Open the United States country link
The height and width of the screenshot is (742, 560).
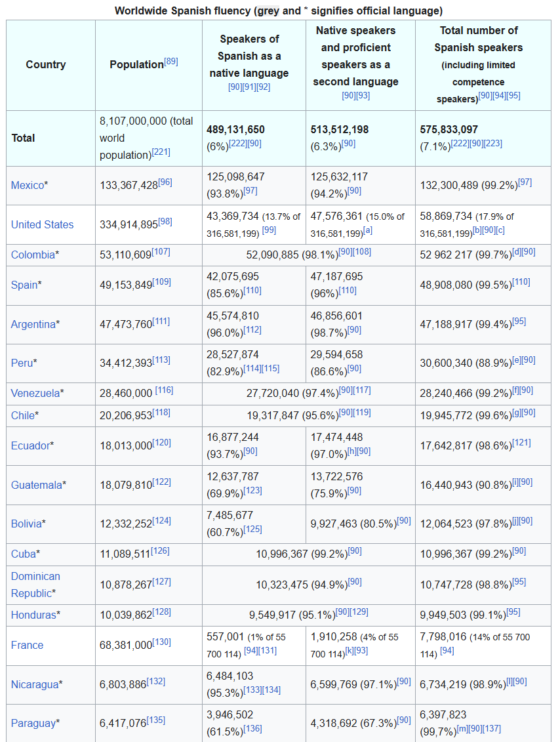click(42, 225)
